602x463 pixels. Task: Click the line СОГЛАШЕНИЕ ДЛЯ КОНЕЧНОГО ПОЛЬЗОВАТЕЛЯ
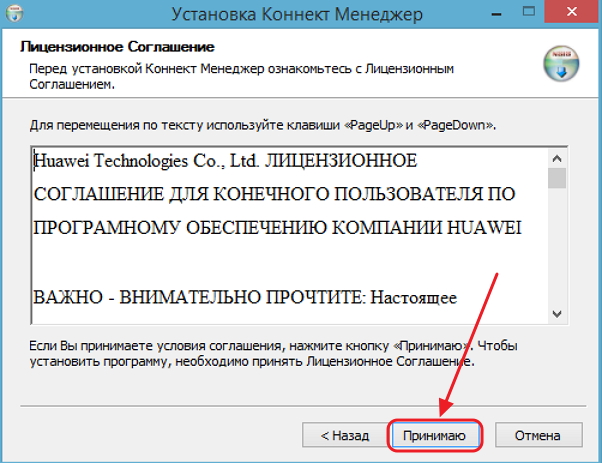[x=275, y=194]
